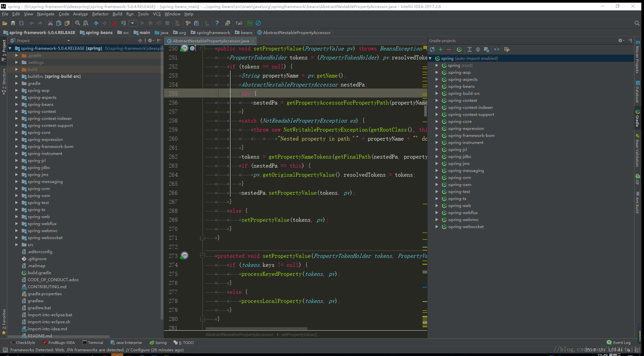Toggle the Maven Projects tool window
The width and height of the screenshot is (644, 356).
[638, 57]
